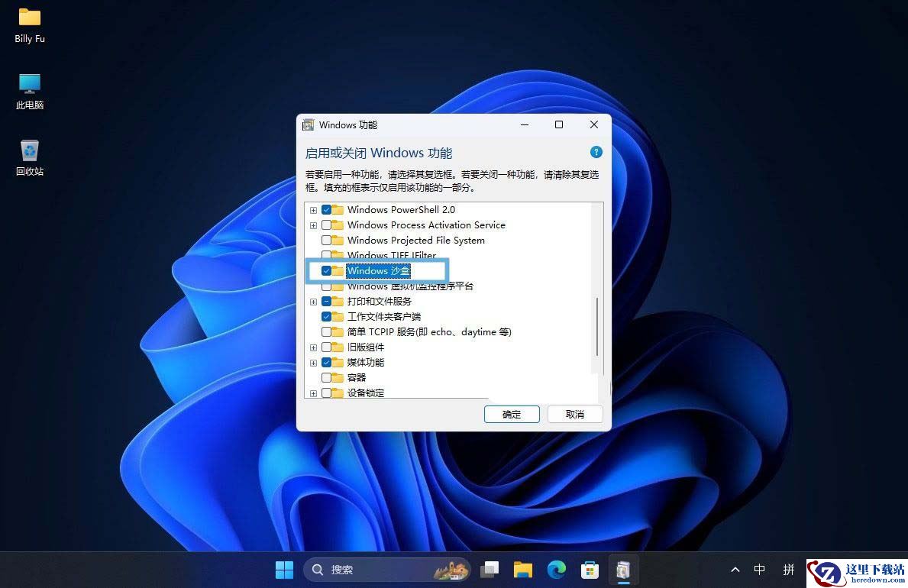The width and height of the screenshot is (908, 588).
Task: Click the feature list vertical scrollbar thumb
Action: click(x=597, y=327)
